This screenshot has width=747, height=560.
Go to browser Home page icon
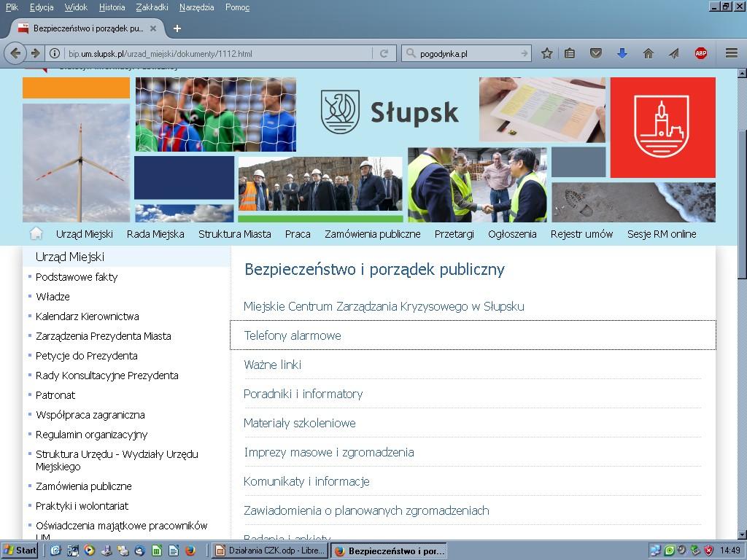(648, 53)
